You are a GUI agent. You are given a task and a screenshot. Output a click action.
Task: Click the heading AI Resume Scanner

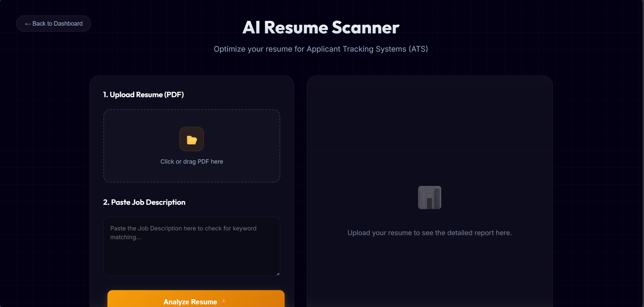(320, 27)
